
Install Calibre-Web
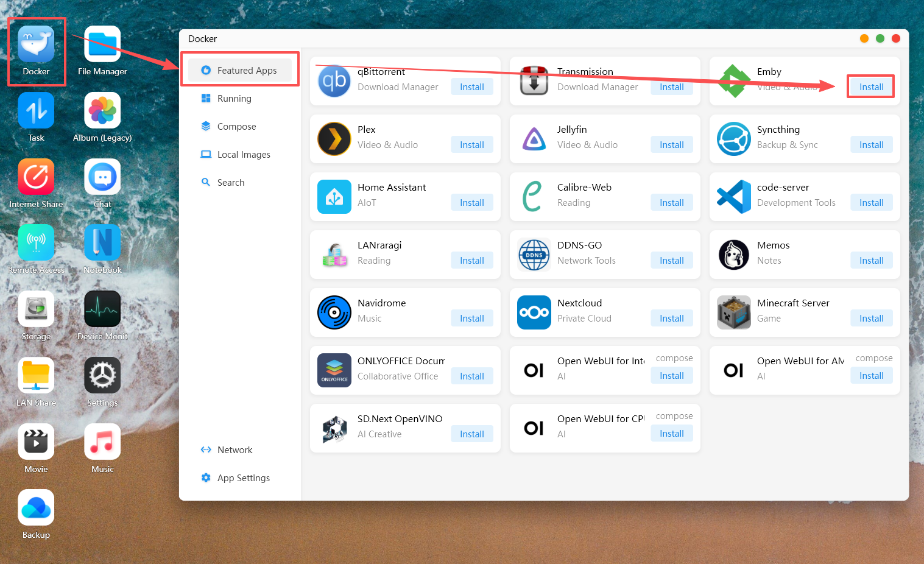(x=672, y=202)
